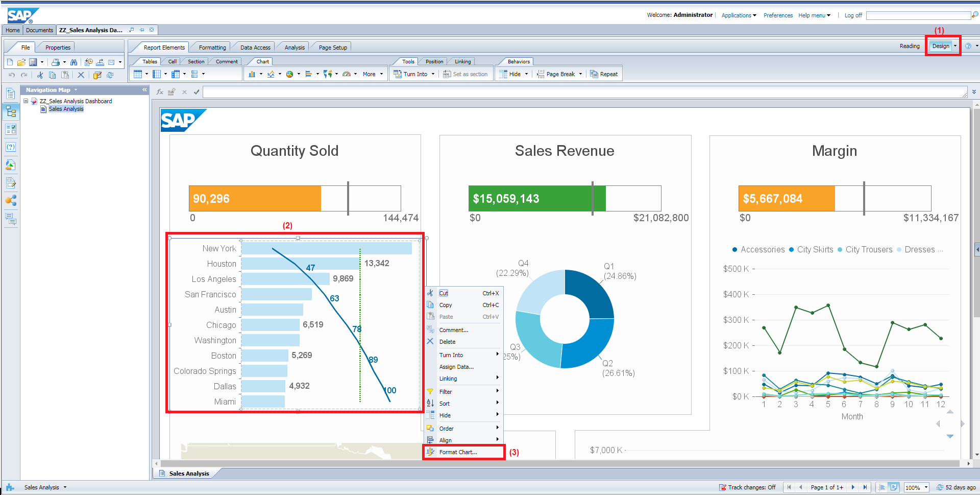Insert a pie chart icon

pos(290,74)
